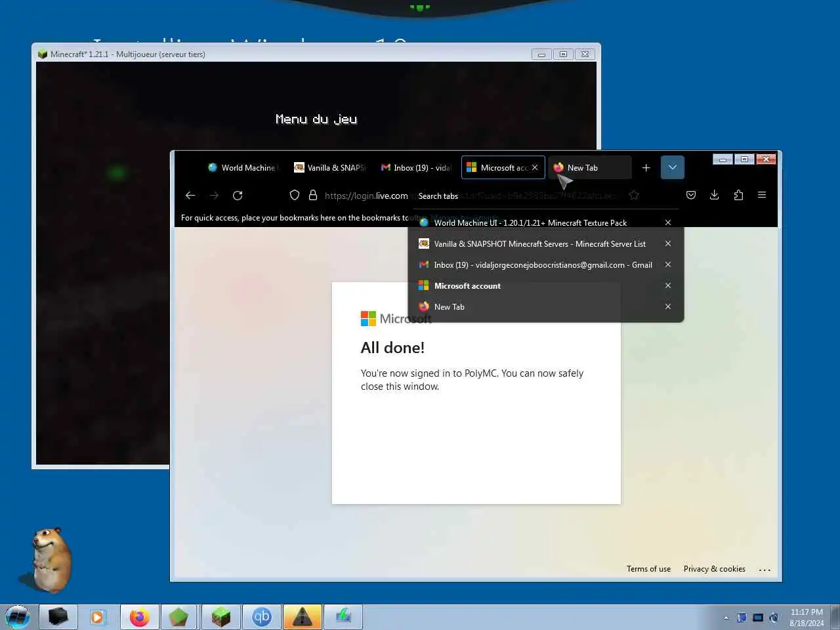The image size is (840, 630).
Task: Select the Microsoft account tab
Action: click(497, 167)
